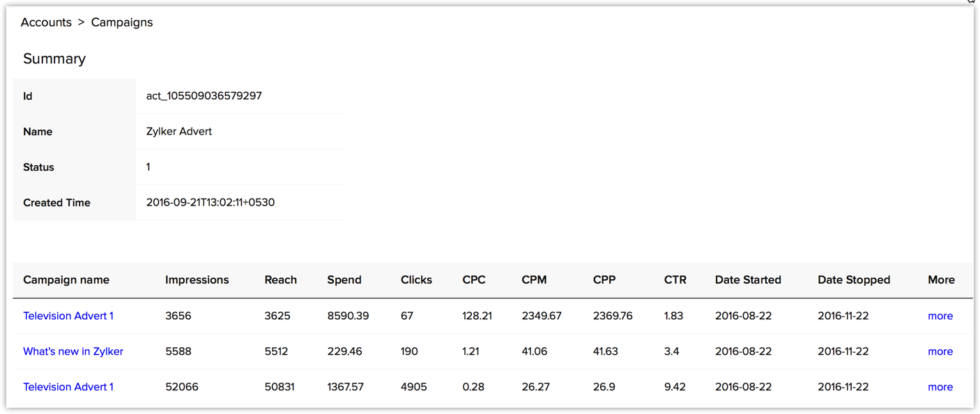This screenshot has width=980, height=414.
Task: Click the Campaigns breadcrumb item
Action: pos(122,22)
